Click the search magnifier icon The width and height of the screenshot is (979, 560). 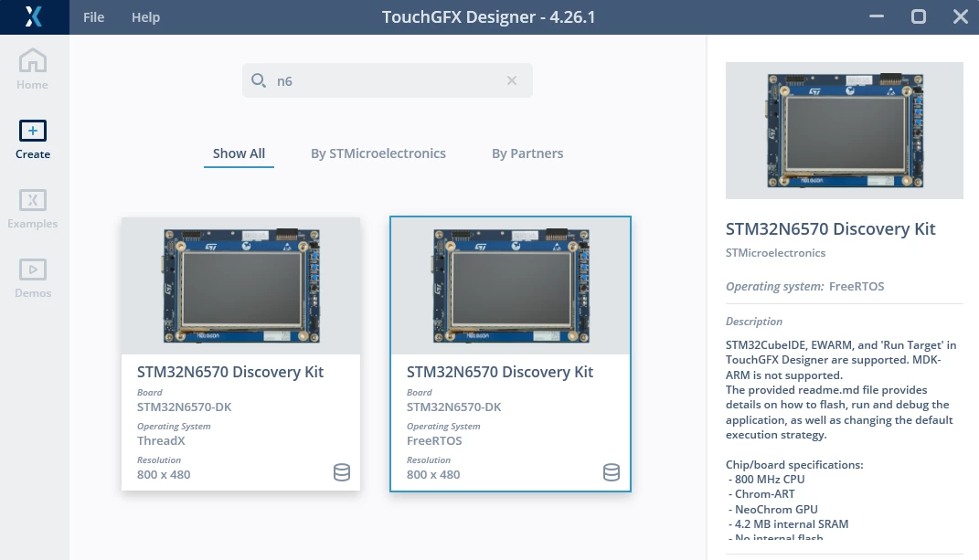(259, 80)
